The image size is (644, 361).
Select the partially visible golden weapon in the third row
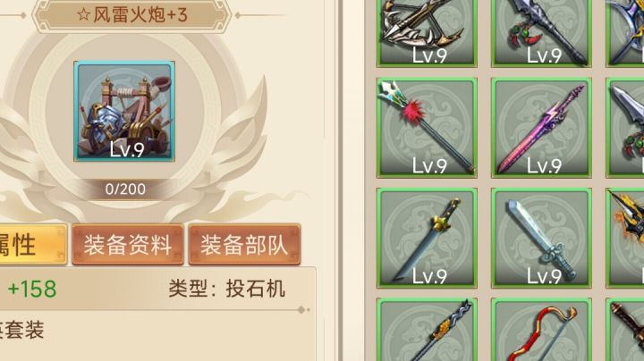[624, 238]
